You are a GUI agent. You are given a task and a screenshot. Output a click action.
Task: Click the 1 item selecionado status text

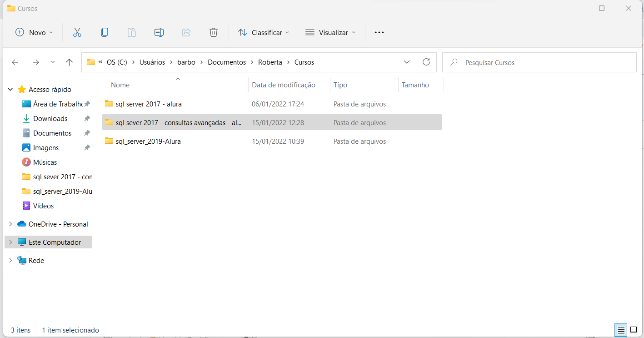(x=70, y=330)
